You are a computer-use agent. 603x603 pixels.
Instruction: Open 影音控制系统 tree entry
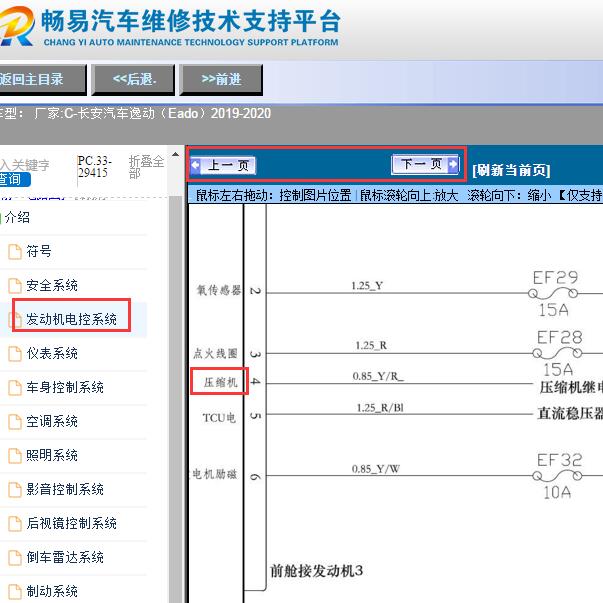pyautogui.click(x=65, y=489)
